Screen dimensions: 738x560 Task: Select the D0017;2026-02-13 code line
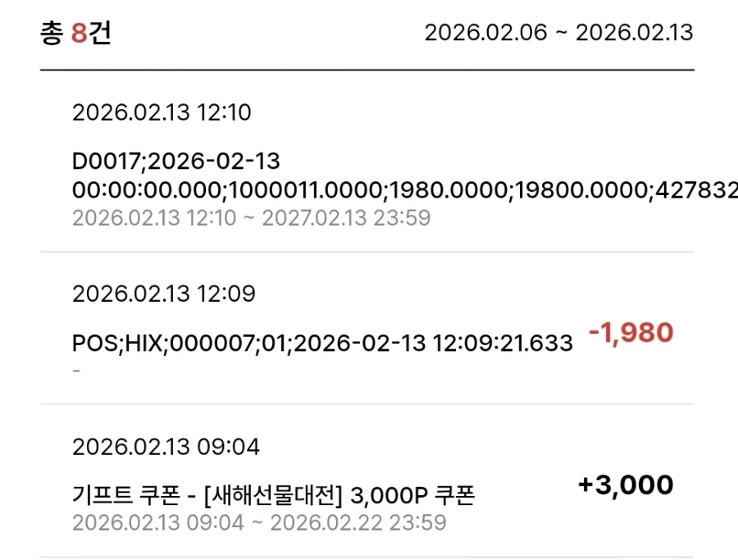click(x=176, y=162)
